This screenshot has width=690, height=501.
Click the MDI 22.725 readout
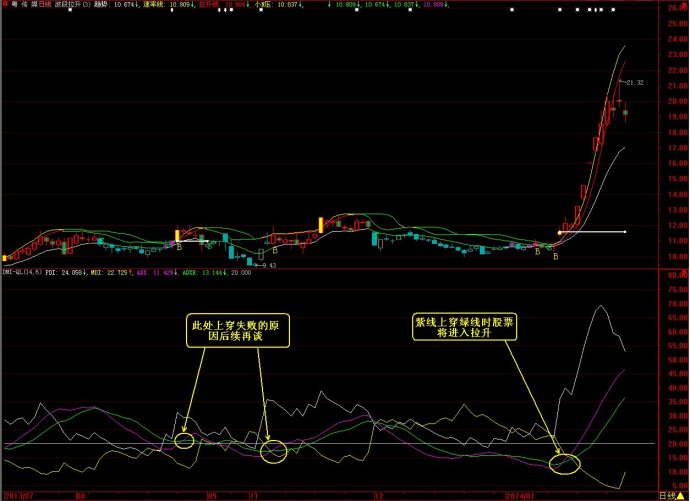click(x=111, y=273)
